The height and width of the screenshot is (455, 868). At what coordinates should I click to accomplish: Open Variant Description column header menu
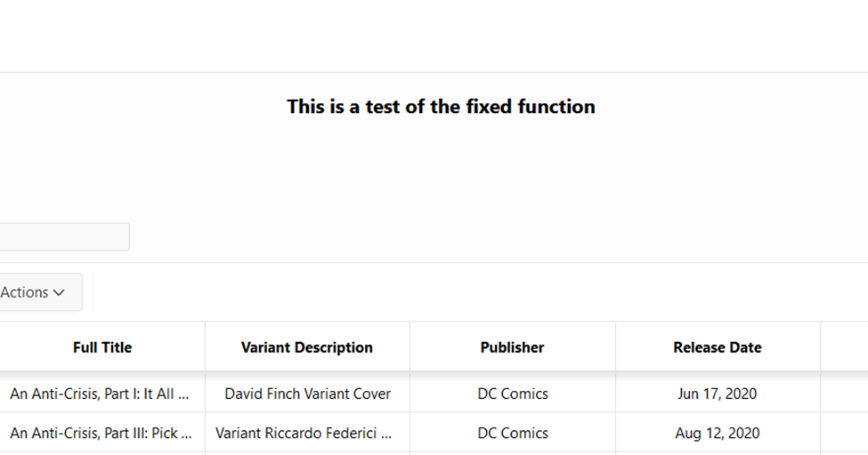tap(307, 347)
